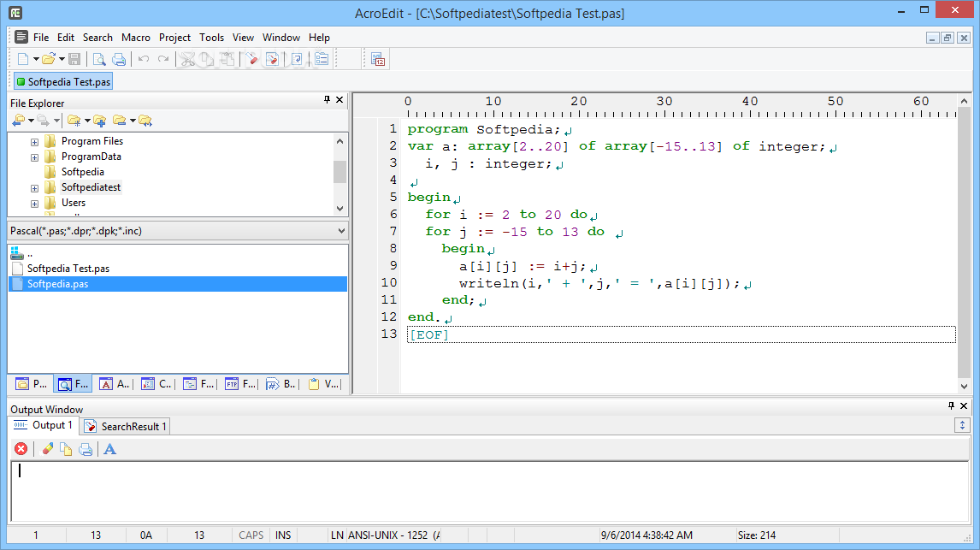This screenshot has width=980, height=550.
Task: Click the Save disk icon
Action: point(74,59)
